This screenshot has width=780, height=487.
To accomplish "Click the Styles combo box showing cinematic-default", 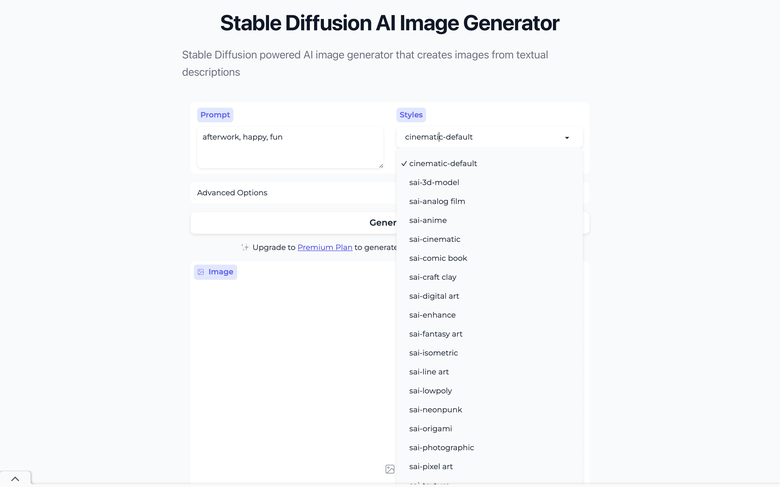I will (x=489, y=137).
